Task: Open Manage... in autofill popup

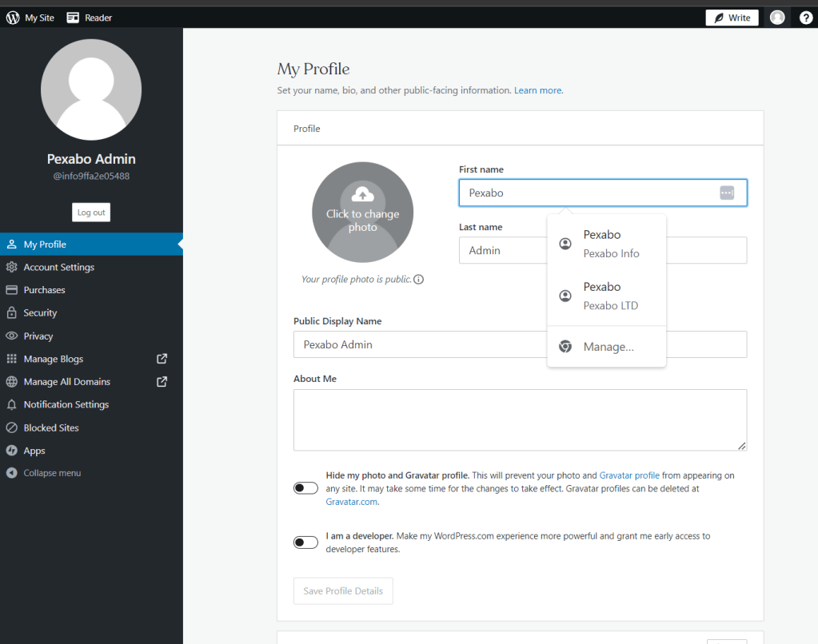Action: point(607,347)
